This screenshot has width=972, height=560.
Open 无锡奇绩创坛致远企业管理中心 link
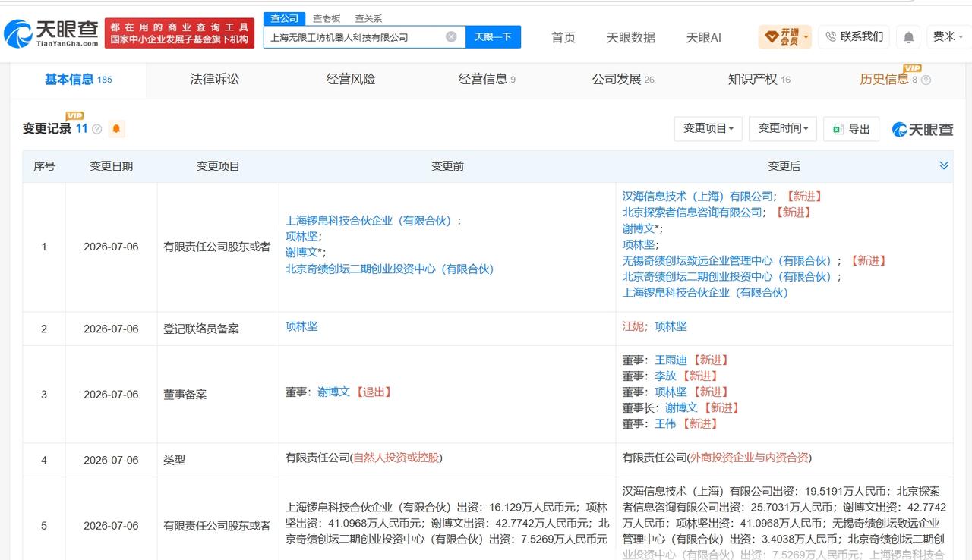pos(727,260)
